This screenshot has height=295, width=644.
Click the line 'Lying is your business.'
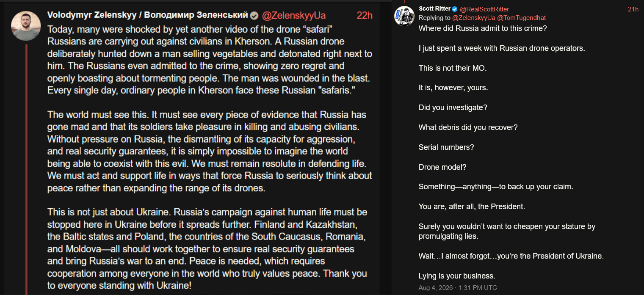pos(457,276)
